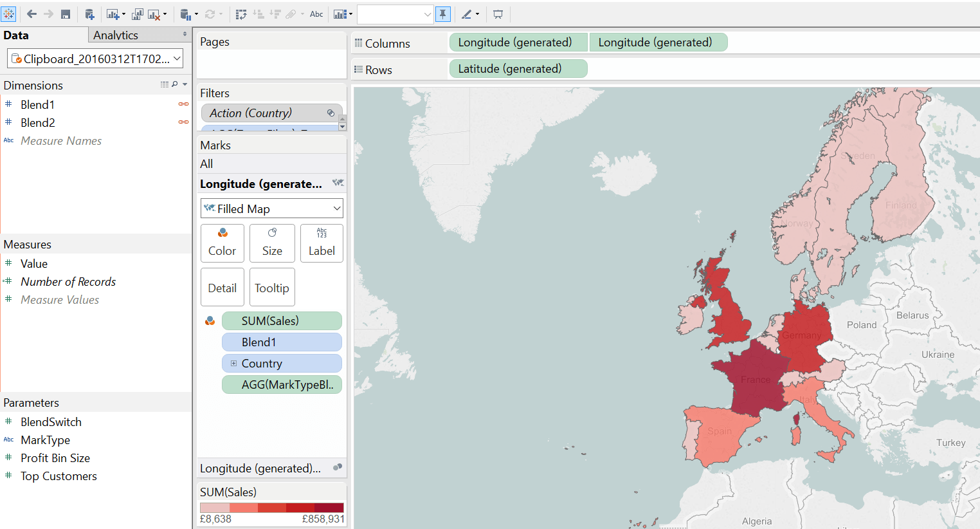Save the workbook using the save icon
Viewport: 980px width, 529px height.
(66, 14)
